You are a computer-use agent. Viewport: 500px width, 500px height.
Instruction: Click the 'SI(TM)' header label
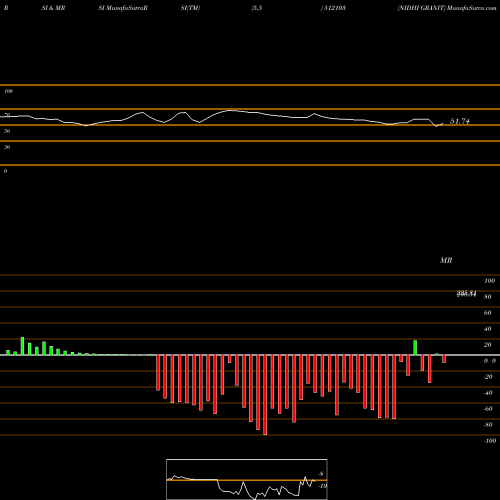click(190, 8)
